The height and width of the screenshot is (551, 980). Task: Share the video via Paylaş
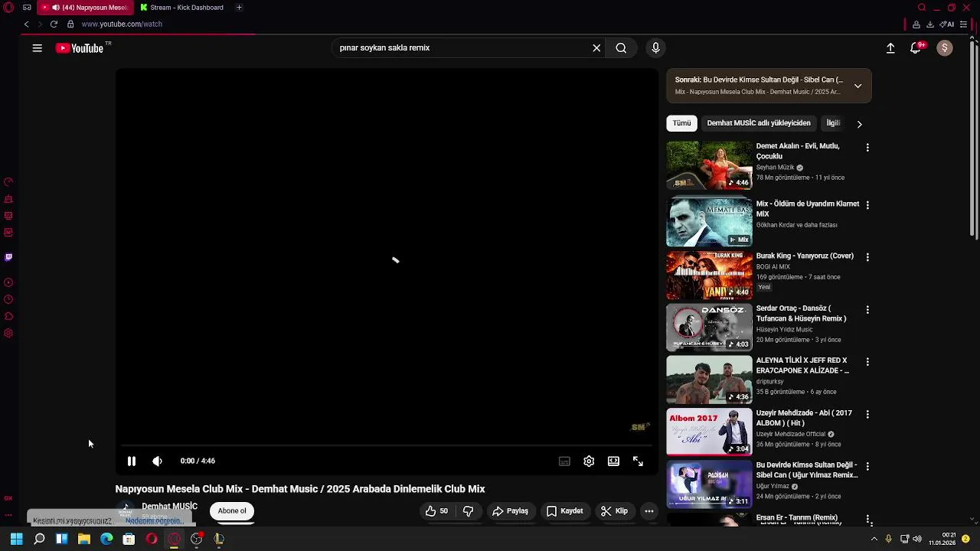coord(510,510)
